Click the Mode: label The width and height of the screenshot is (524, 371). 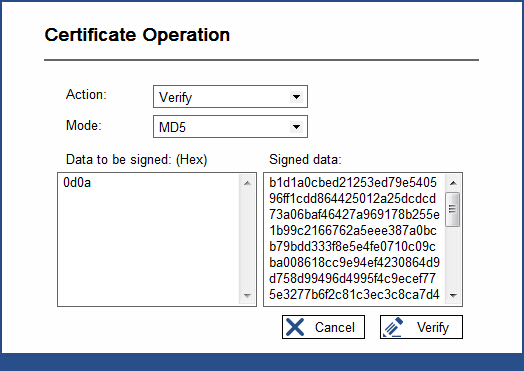(x=84, y=126)
